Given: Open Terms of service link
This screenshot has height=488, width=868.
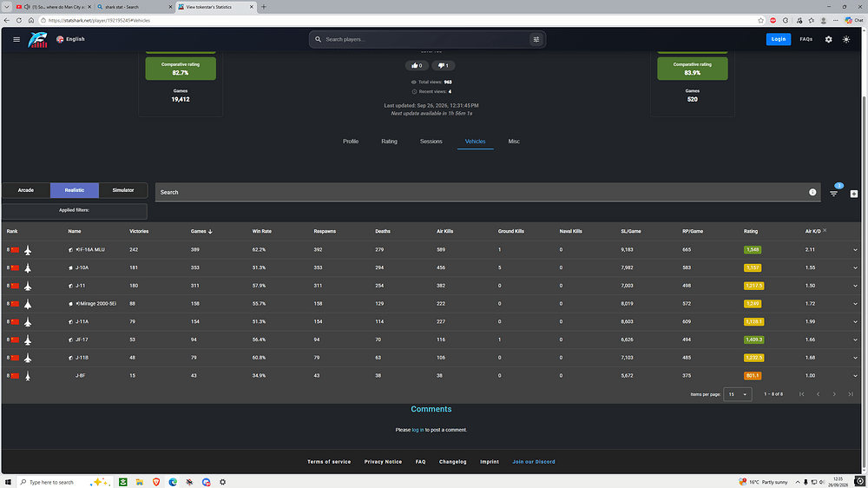Looking at the screenshot, I should click(x=329, y=461).
